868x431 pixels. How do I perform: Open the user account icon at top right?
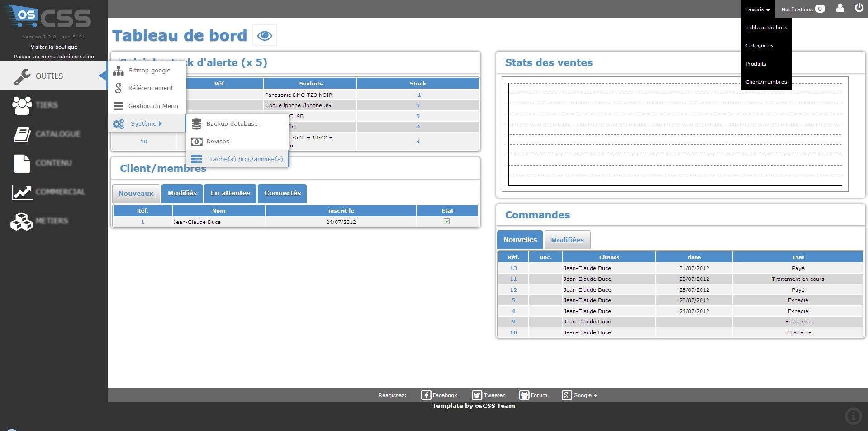pyautogui.click(x=840, y=8)
